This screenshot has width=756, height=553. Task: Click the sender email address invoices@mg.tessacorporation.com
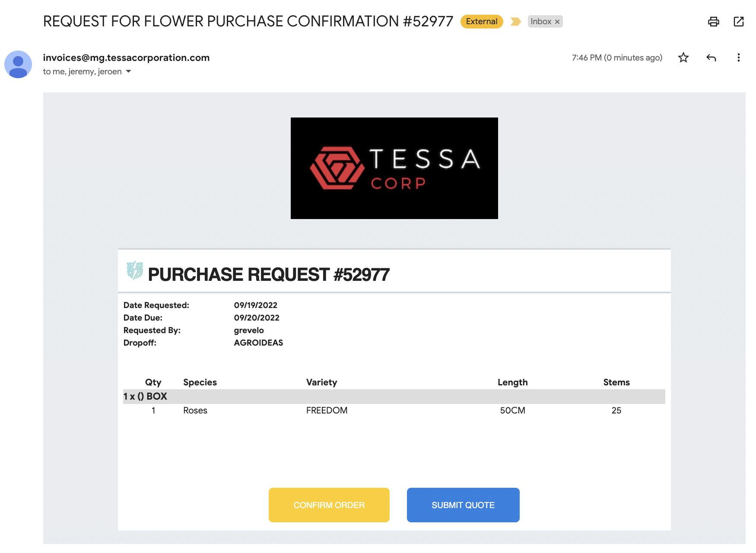[x=126, y=57]
